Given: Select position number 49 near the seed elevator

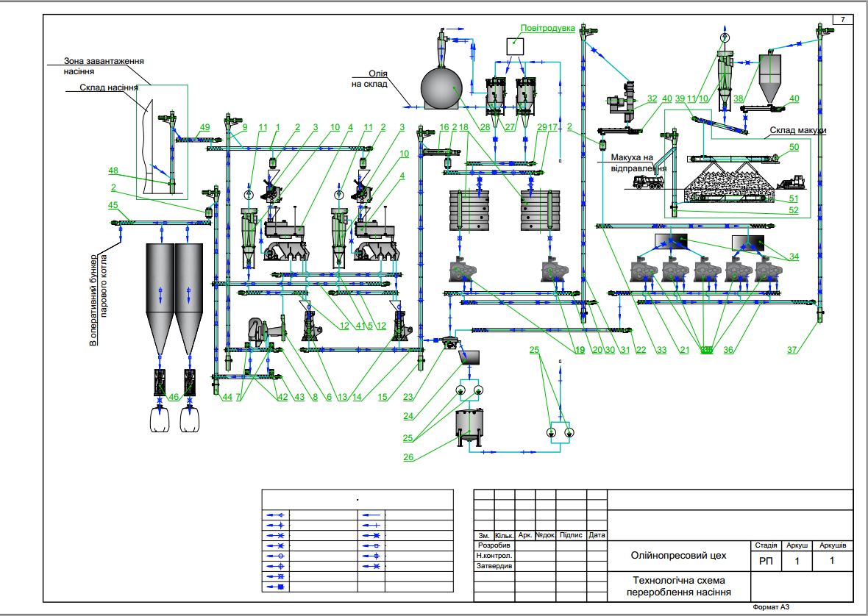Looking at the screenshot, I should click(x=204, y=127).
